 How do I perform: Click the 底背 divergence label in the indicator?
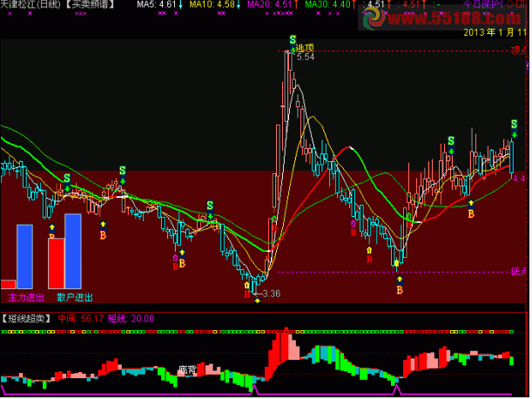click(x=187, y=369)
